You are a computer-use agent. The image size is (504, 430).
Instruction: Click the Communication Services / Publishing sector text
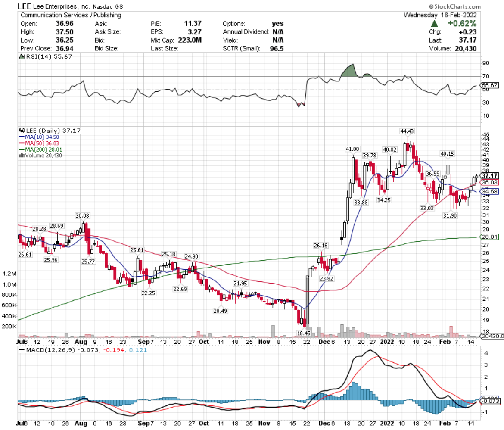pos(71,15)
